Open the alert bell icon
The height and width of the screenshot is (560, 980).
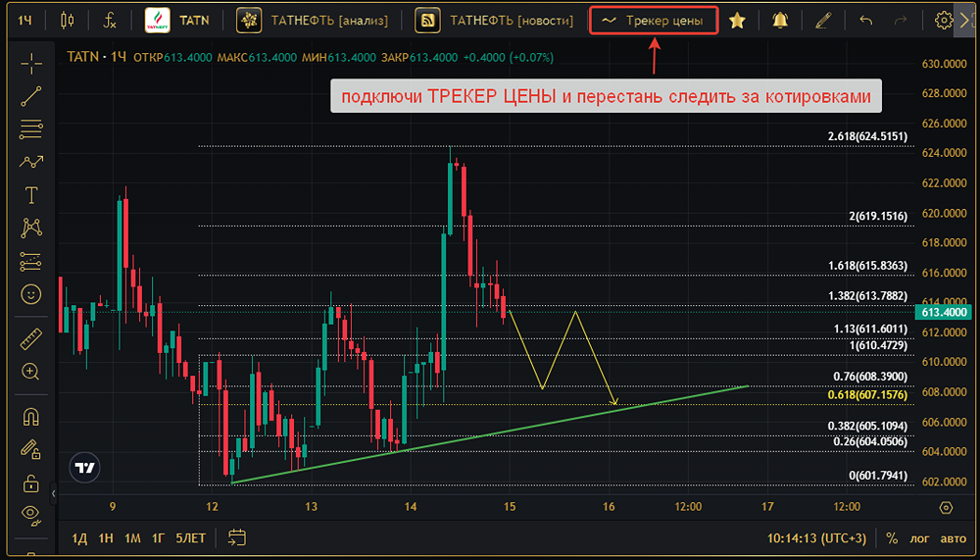(x=780, y=21)
